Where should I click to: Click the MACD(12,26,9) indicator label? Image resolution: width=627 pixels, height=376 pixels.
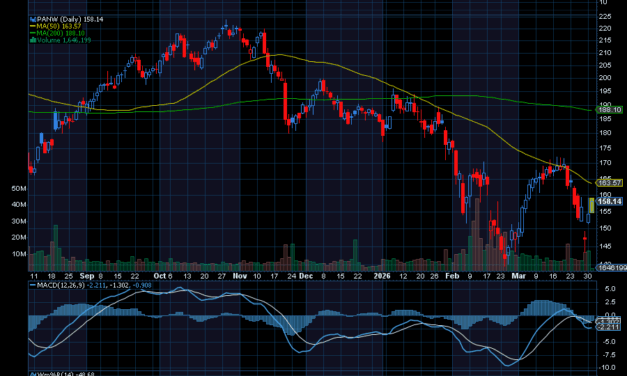point(61,285)
